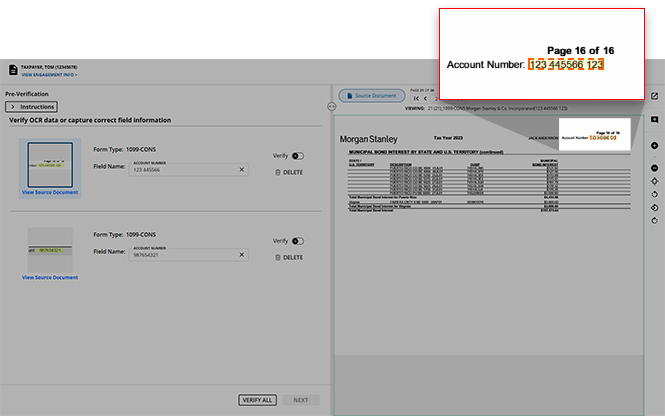Expand the Instructions section
The height and width of the screenshot is (416, 665).
(32, 107)
